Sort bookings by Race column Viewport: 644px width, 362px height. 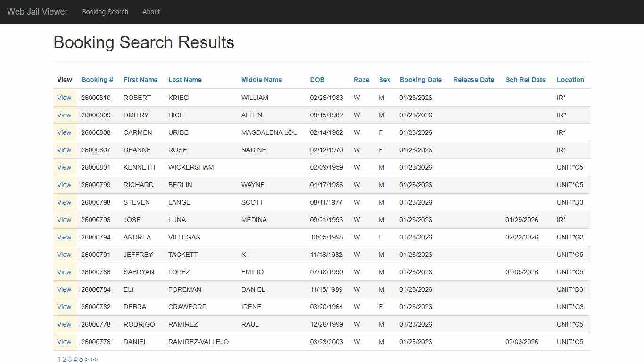pos(361,80)
